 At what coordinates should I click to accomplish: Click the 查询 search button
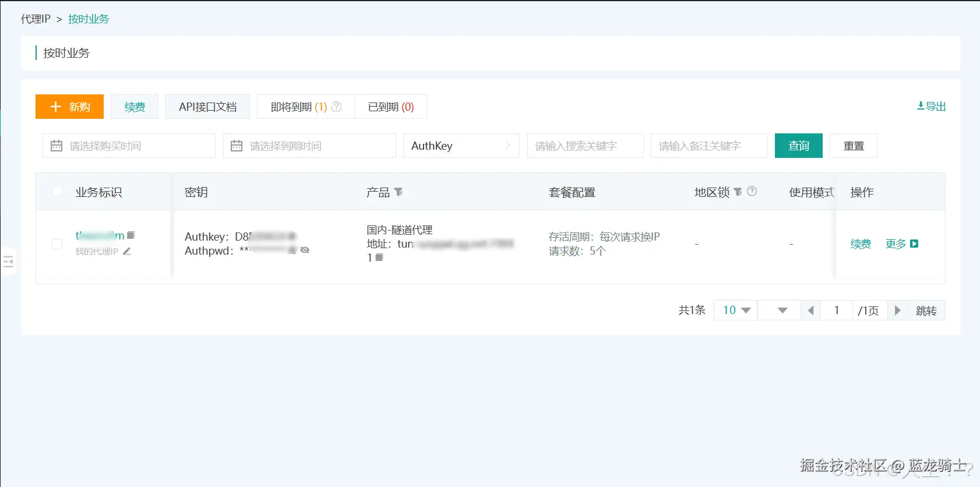click(x=799, y=146)
